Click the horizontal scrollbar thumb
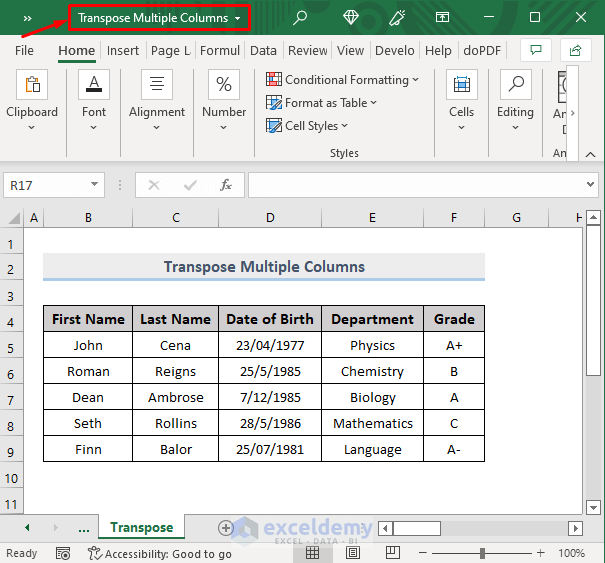The height and width of the screenshot is (563, 605). (417, 528)
